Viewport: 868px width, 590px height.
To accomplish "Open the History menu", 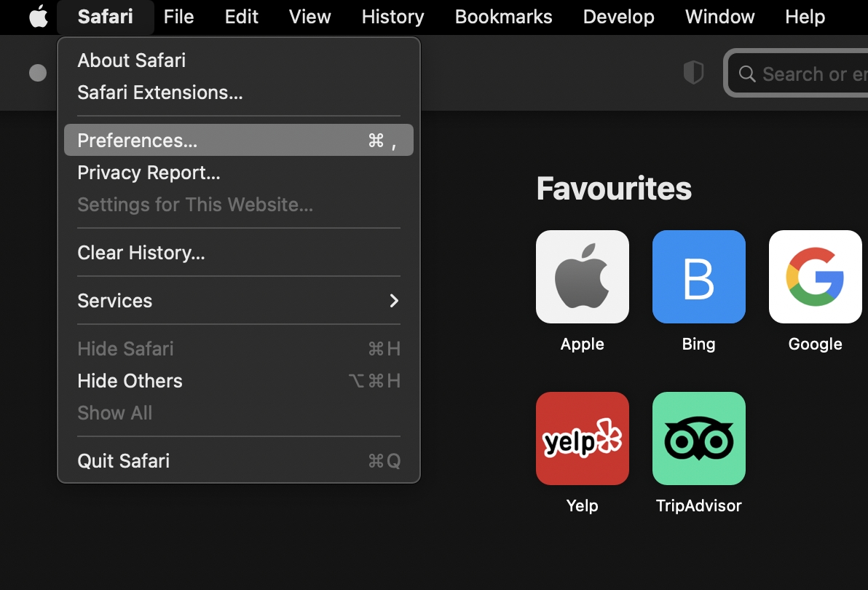I will 393,17.
